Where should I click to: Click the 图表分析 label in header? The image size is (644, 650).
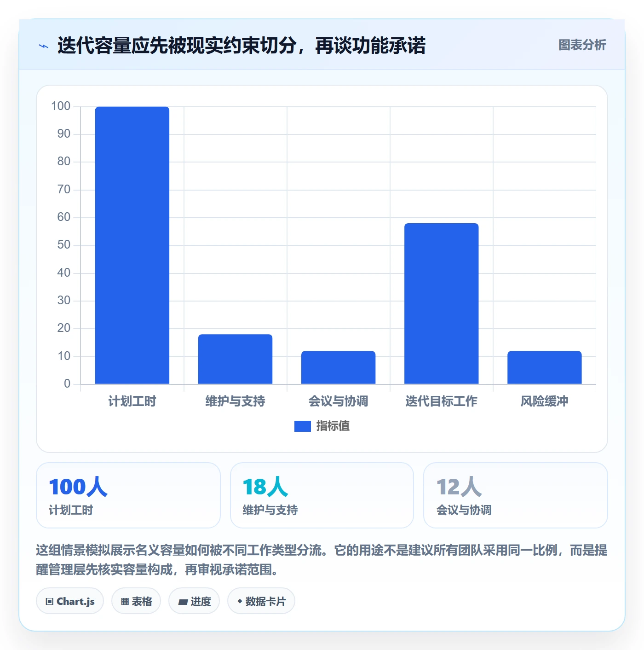[582, 45]
